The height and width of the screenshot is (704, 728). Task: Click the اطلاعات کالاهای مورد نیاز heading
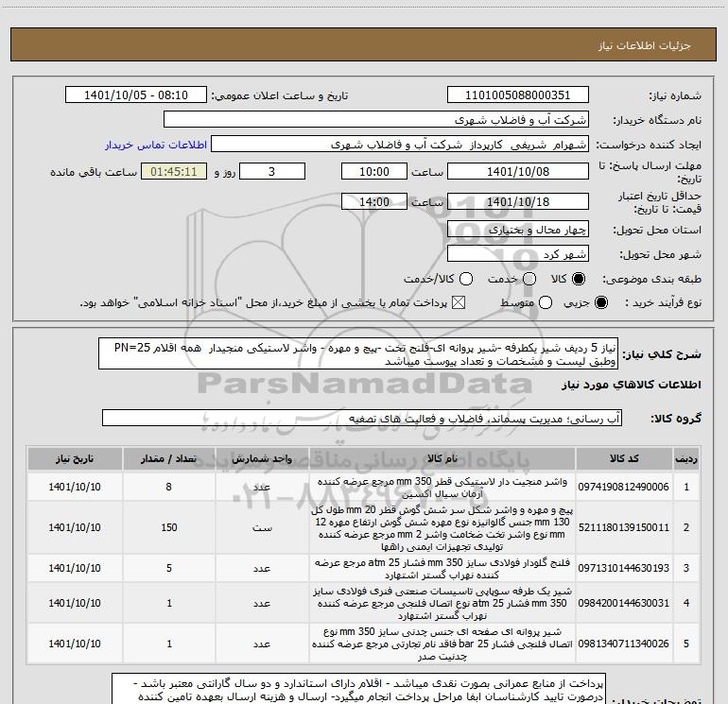tap(632, 385)
